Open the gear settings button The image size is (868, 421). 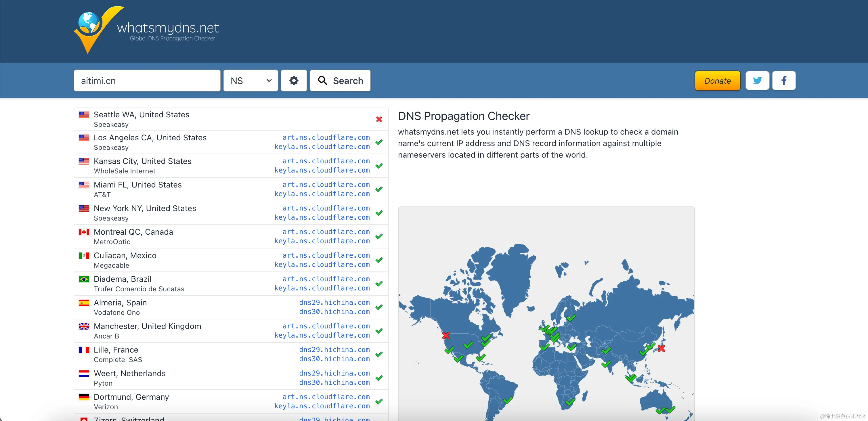[x=293, y=81]
